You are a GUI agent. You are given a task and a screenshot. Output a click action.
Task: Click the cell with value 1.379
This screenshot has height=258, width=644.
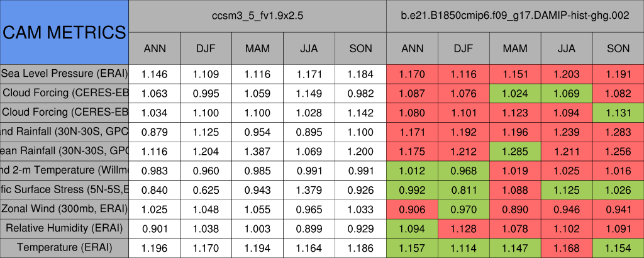pos(309,189)
